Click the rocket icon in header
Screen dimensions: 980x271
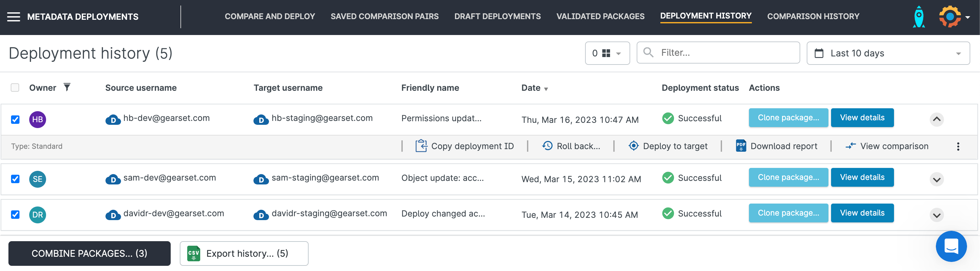(x=918, y=17)
